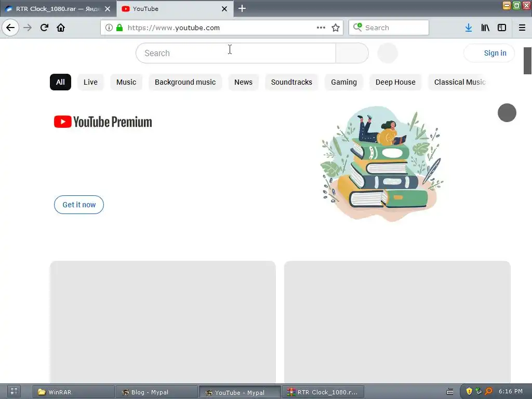Open a new tab with plus button

pos(242,8)
